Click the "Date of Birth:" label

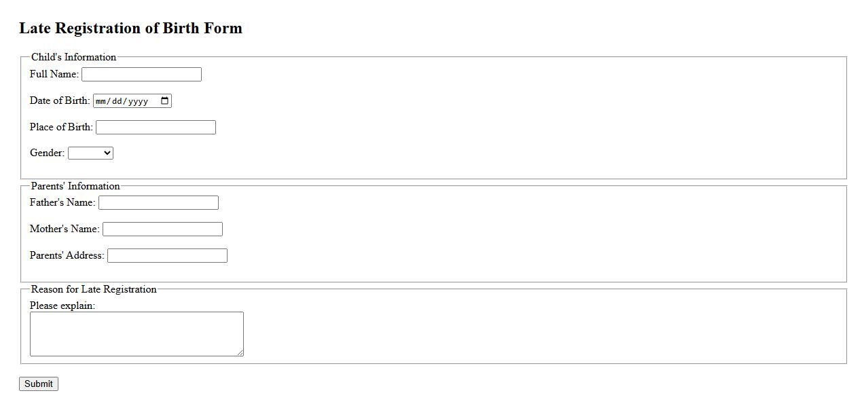pyautogui.click(x=60, y=100)
